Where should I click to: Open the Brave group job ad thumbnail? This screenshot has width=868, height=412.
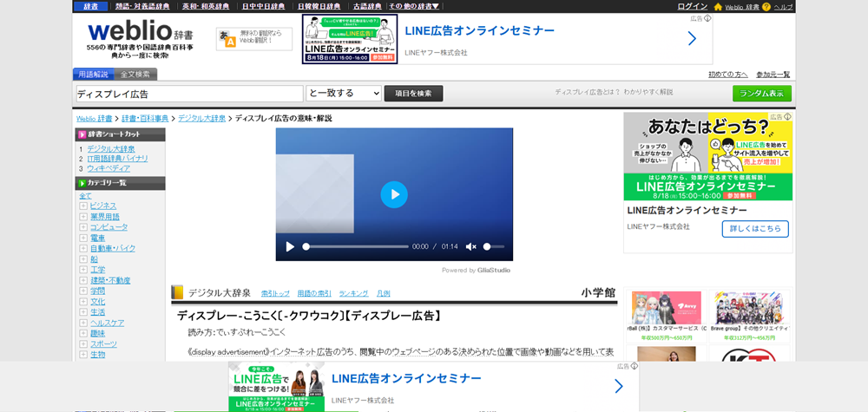(750, 307)
